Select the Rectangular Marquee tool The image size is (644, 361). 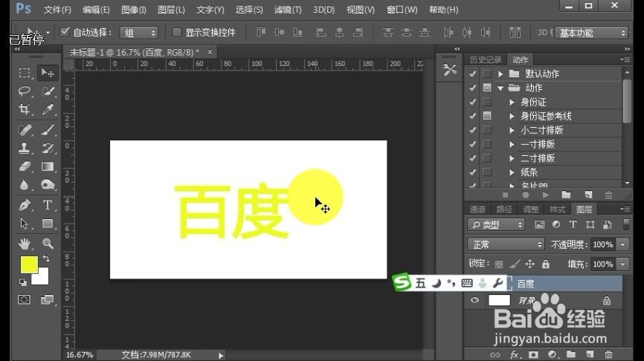25,73
